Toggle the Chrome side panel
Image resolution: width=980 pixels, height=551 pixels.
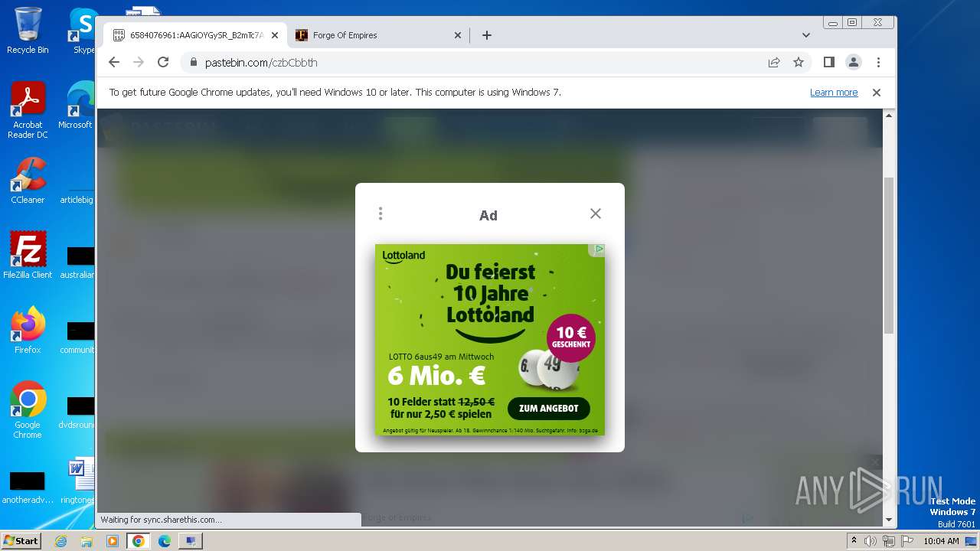(x=828, y=62)
